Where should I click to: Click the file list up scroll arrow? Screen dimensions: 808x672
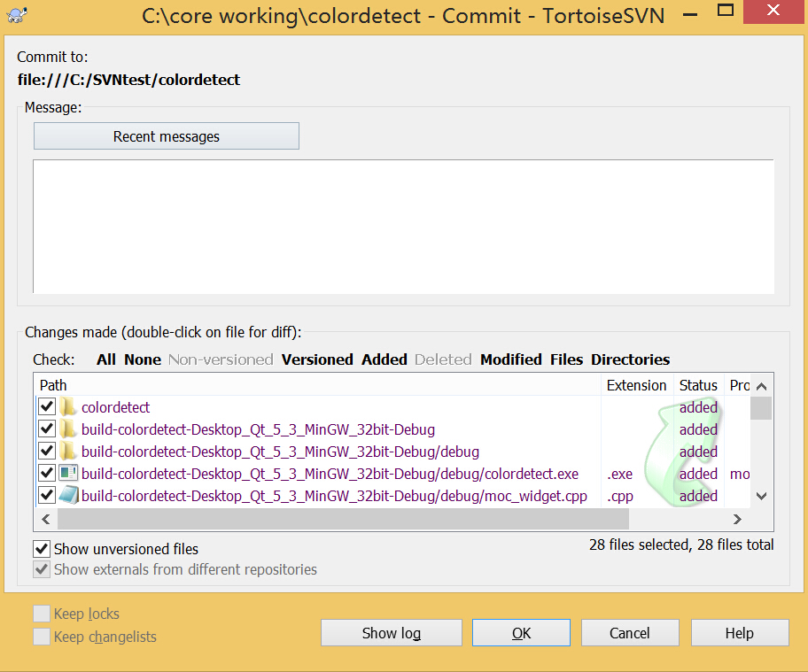pos(761,386)
